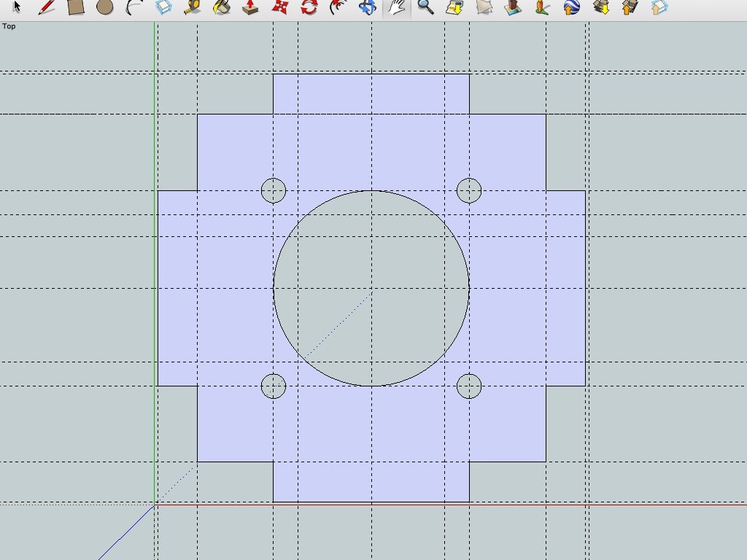Viewport: 747px width, 560px height.
Task: Activate the Tape Measure tool
Action: pos(193,7)
